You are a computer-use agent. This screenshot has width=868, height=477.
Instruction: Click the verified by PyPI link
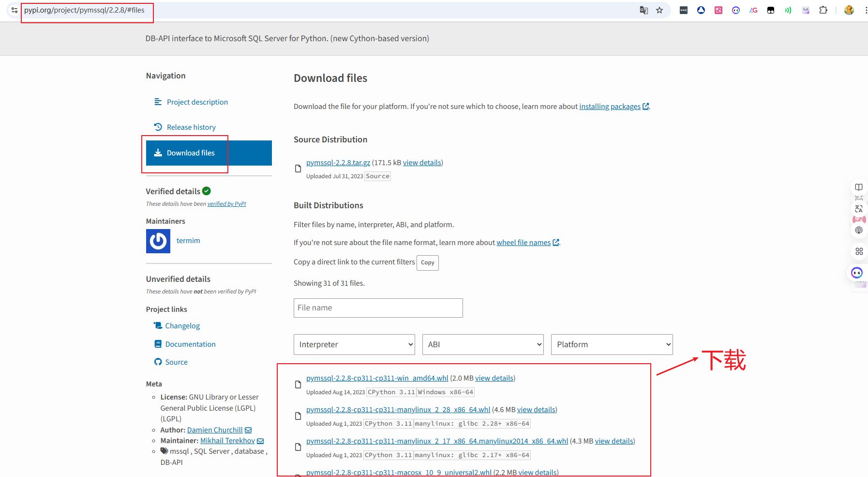[x=226, y=204]
